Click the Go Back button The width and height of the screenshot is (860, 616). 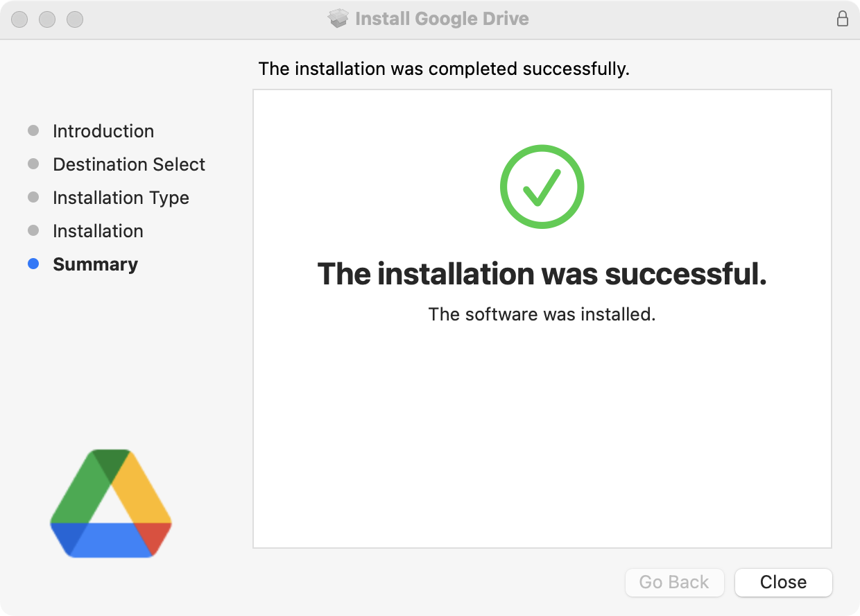[674, 582]
